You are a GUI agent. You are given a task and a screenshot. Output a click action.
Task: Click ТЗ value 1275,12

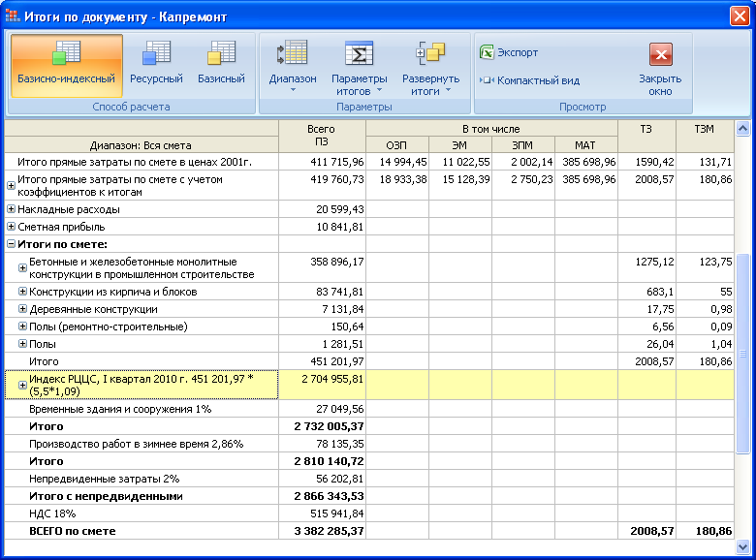654,262
